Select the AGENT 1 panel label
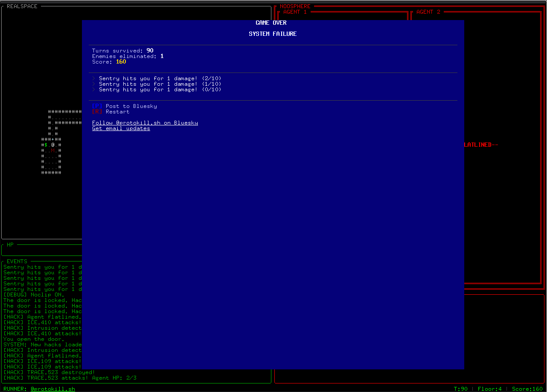This screenshot has height=392, width=547. [x=295, y=12]
